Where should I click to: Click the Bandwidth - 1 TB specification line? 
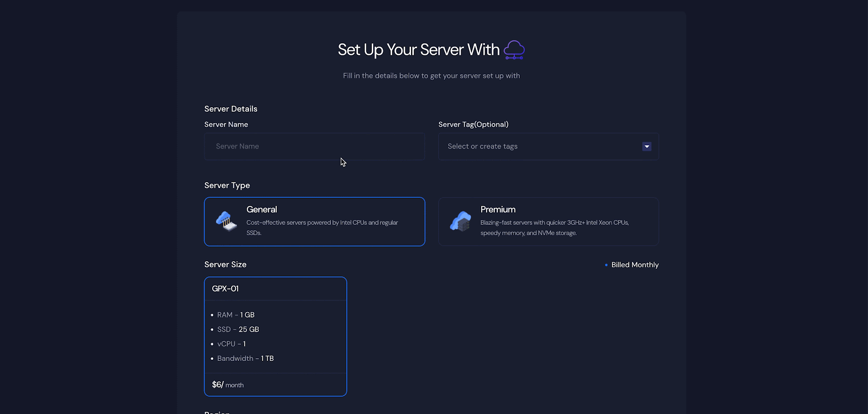[245, 359]
